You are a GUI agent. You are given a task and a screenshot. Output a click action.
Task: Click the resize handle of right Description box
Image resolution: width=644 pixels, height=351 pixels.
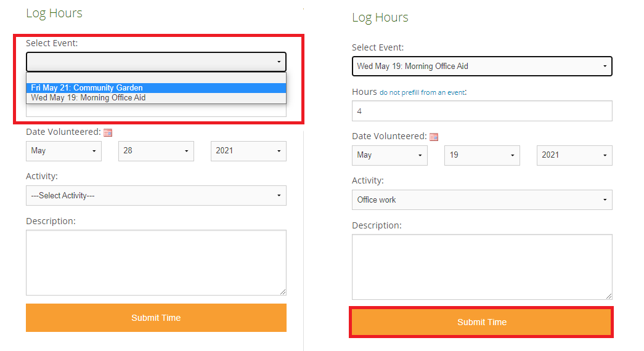609,296
